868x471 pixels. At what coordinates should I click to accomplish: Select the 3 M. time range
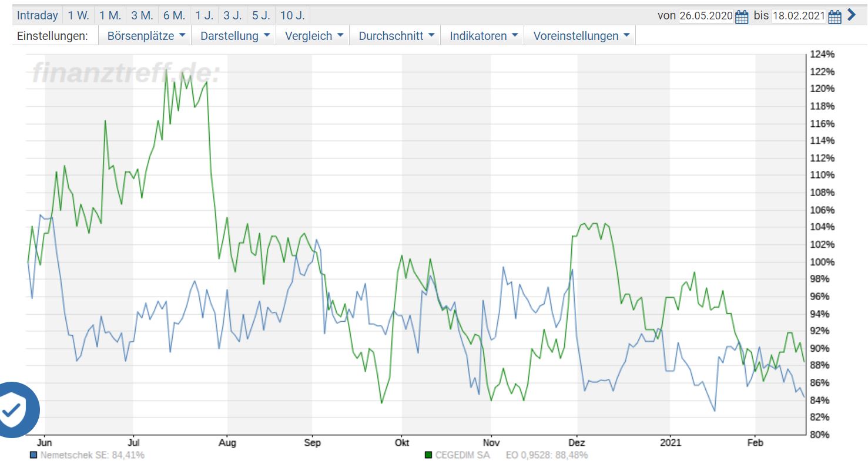(142, 15)
